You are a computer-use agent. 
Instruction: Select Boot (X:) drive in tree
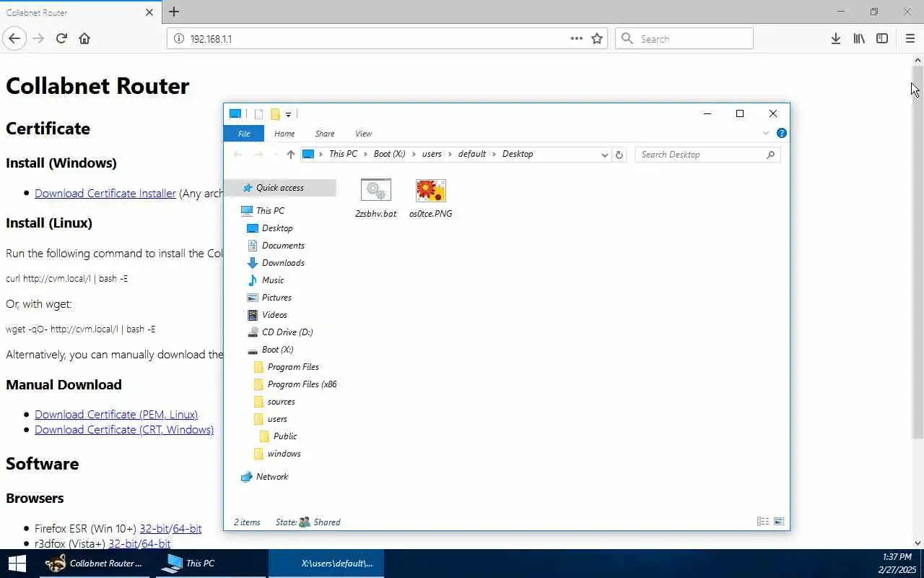click(277, 350)
